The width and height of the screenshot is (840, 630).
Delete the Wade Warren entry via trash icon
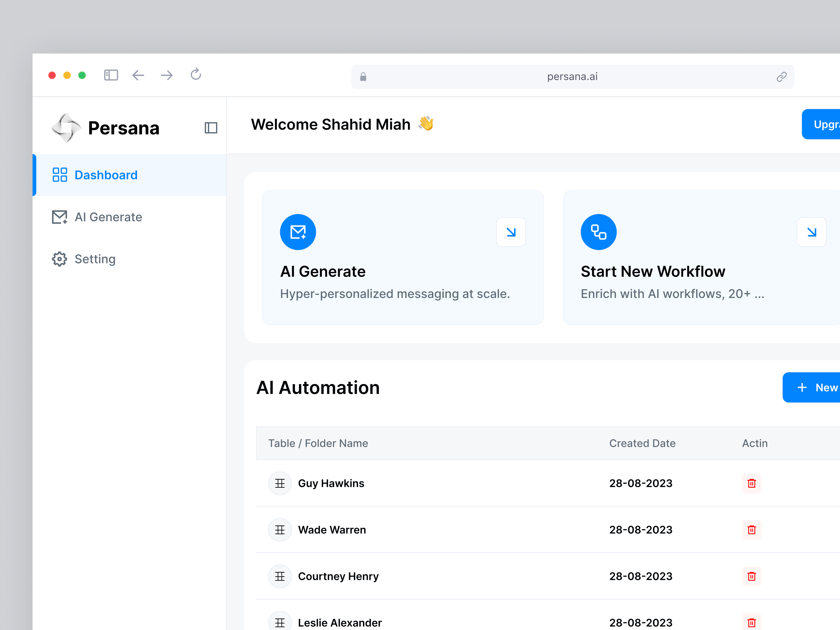[752, 530]
